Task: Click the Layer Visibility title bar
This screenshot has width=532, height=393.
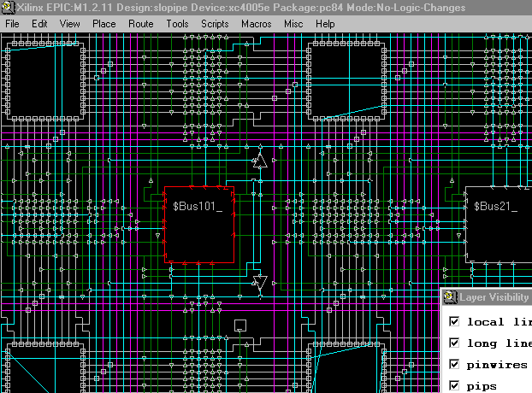Action: pos(487,297)
